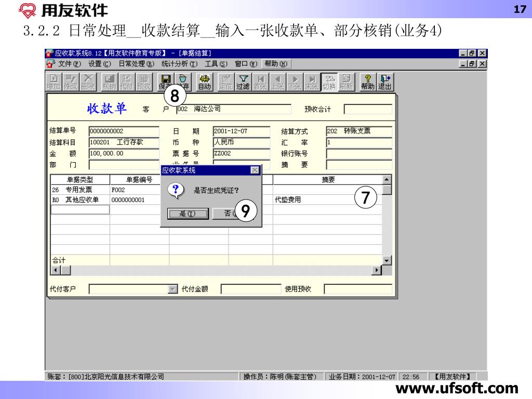Click the 定位 (Locate) toolbar icon
Image resolution: width=532 pixels, height=399 pixels.
tap(225, 82)
